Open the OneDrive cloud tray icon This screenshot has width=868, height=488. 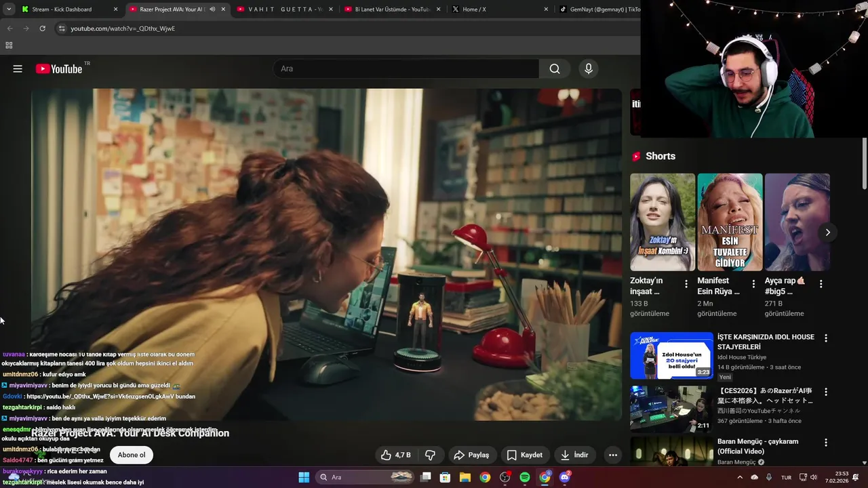pos(754,477)
